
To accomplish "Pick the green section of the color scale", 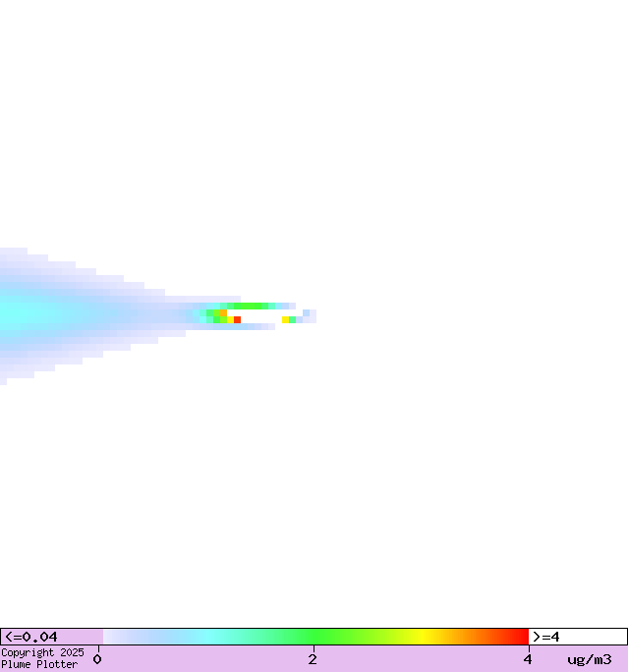I will (314, 637).
